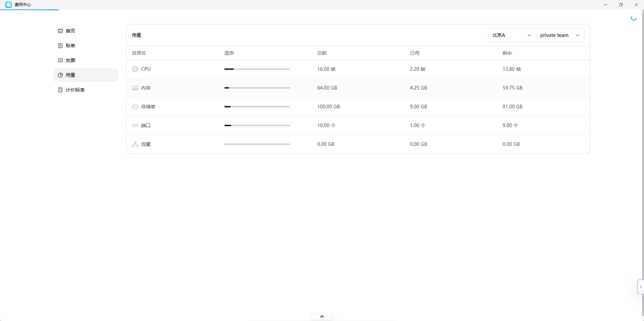This screenshot has height=321, width=644.
Task: Click the 账单 document icon in sidebar
Action: click(60, 46)
